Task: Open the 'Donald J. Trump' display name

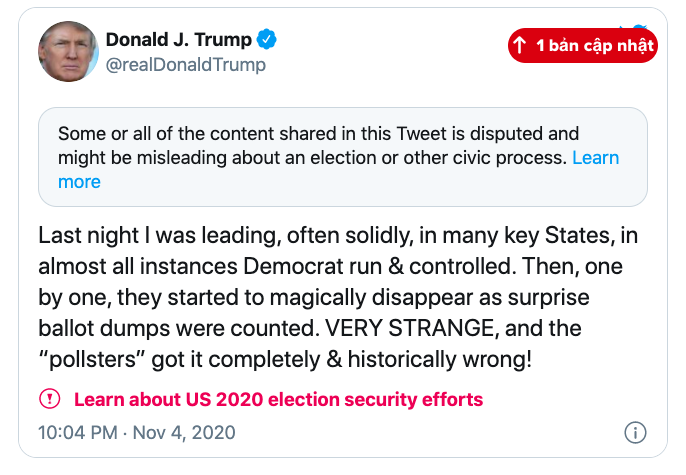Action: 177,40
